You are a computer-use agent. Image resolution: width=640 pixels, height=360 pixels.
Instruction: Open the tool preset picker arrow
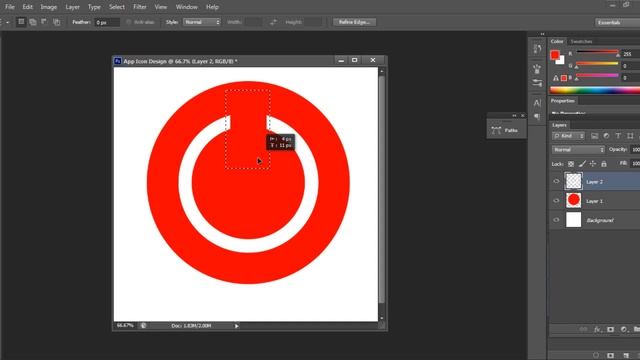[7, 22]
